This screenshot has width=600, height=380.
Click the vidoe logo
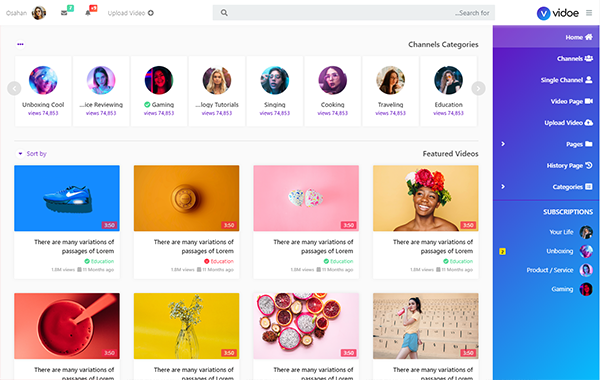pos(558,13)
